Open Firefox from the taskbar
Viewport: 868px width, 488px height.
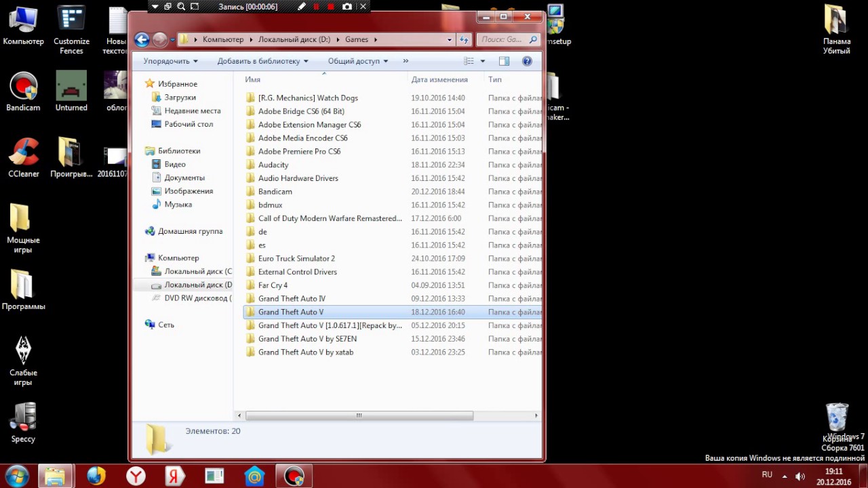96,476
